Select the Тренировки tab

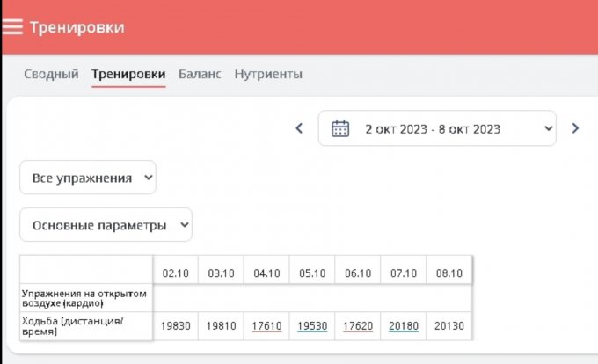point(128,75)
